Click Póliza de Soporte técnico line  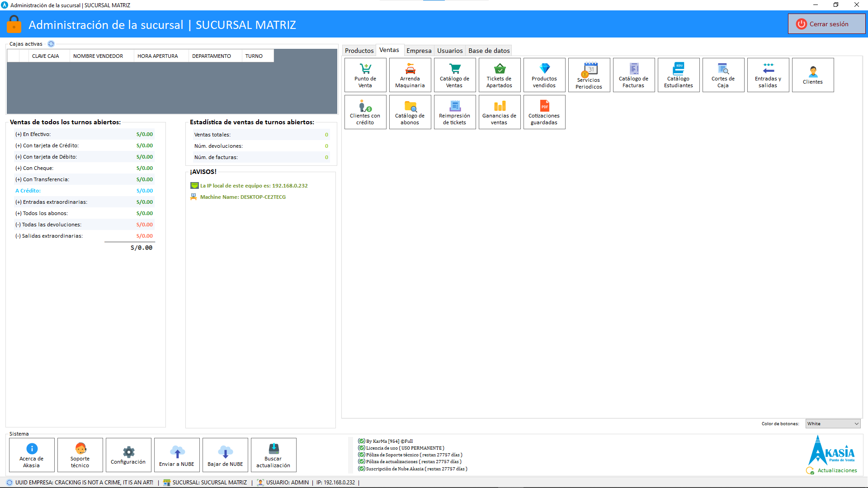[414, 455]
